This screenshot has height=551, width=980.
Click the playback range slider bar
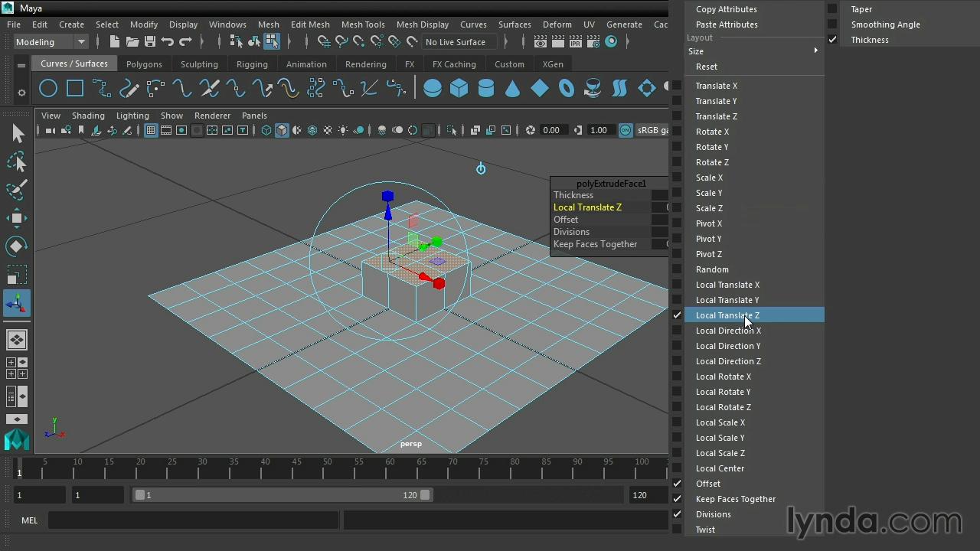click(282, 495)
